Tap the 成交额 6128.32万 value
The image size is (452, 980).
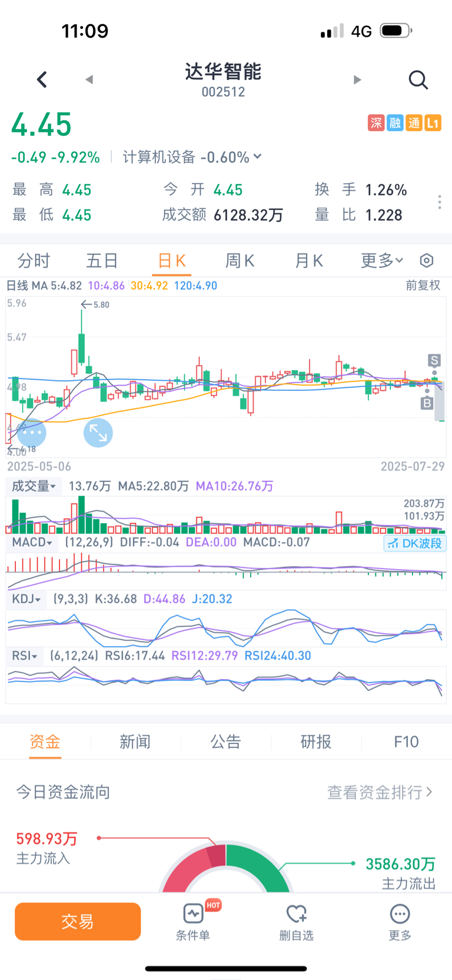pyautogui.click(x=248, y=215)
